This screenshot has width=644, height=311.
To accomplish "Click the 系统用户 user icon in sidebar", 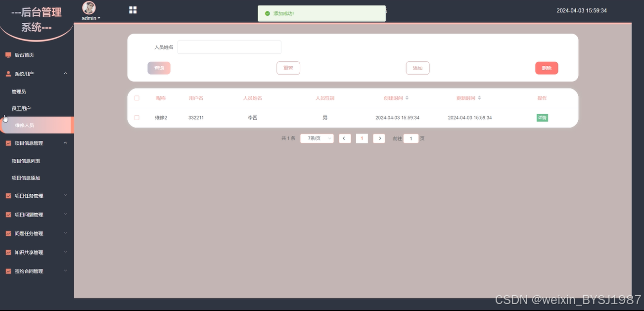I will click(x=7, y=73).
